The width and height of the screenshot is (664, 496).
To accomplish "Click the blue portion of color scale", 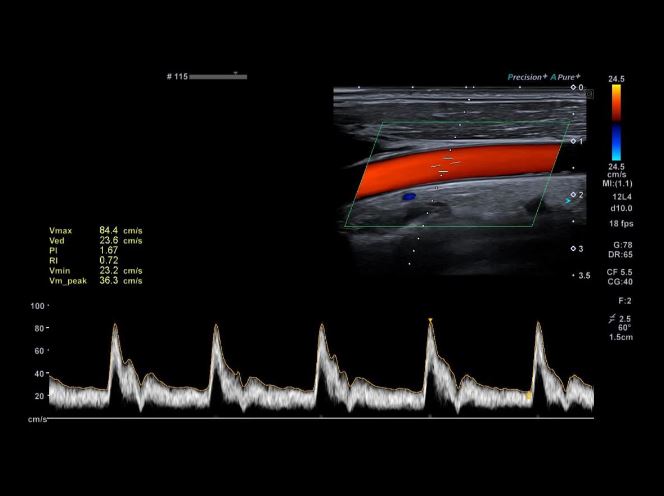I will [617, 144].
